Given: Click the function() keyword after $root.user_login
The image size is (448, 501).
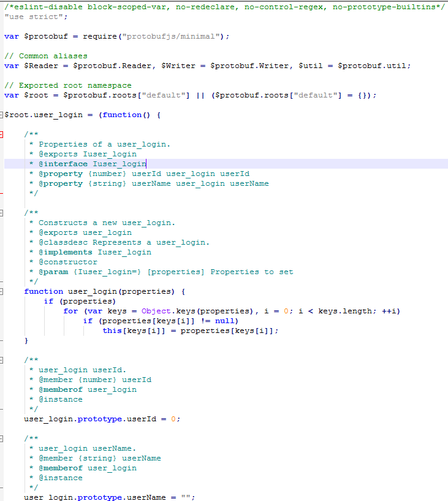Looking at the screenshot, I should point(126,115).
